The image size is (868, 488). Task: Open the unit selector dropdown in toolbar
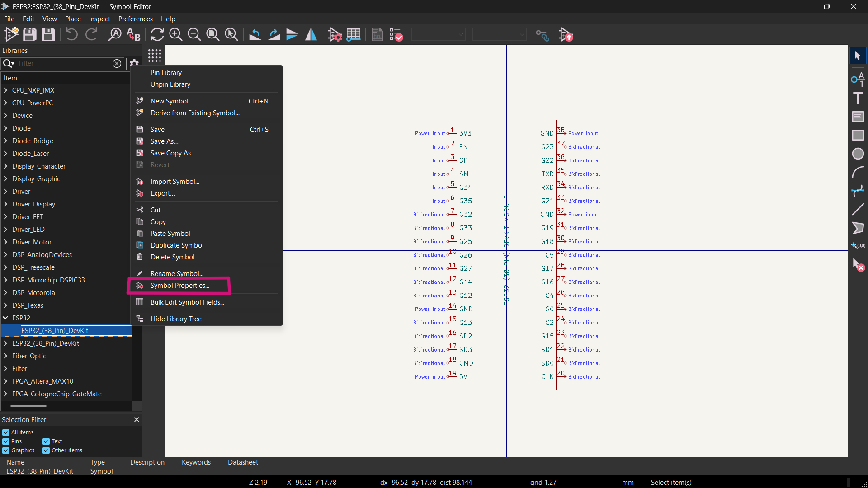(438, 34)
